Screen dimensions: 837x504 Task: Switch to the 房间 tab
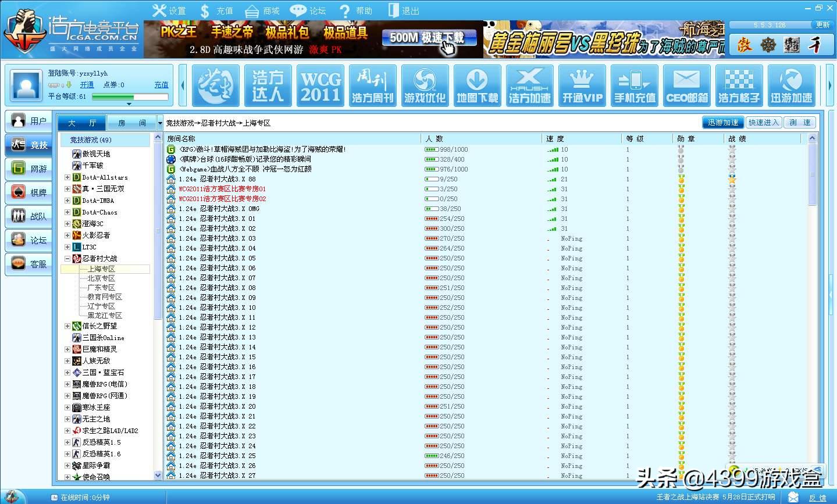132,123
